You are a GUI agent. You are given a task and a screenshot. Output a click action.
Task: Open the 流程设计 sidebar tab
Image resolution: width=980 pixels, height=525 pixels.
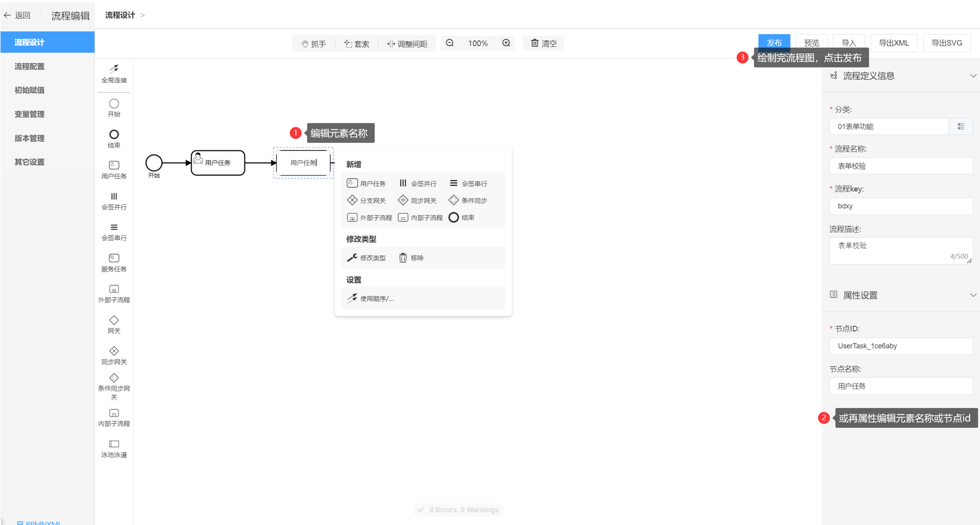coord(48,42)
